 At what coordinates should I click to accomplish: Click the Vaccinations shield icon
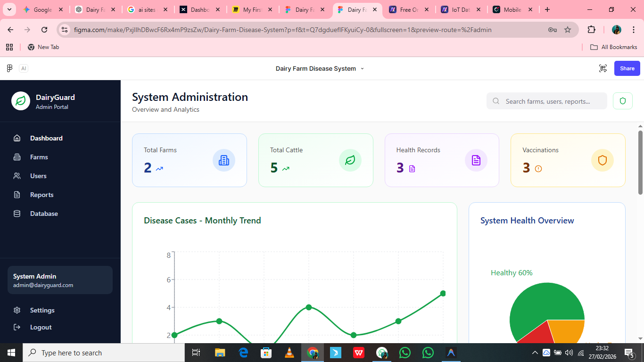603,160
